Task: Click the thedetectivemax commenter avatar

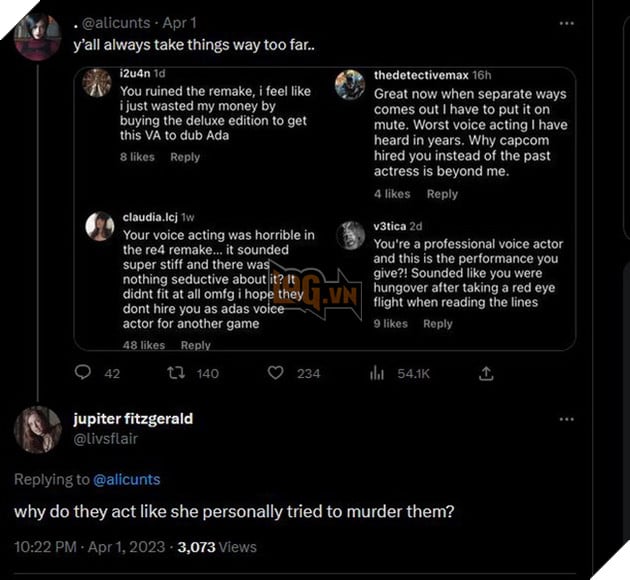Action: (x=349, y=85)
